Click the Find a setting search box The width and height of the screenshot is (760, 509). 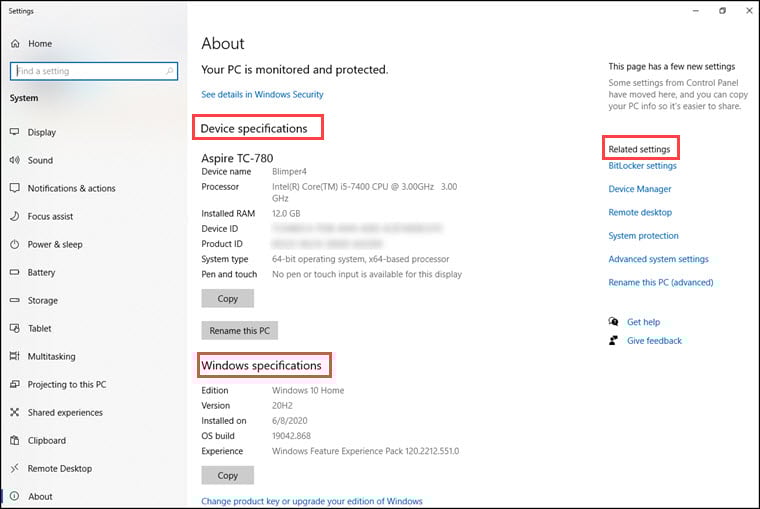pos(94,71)
